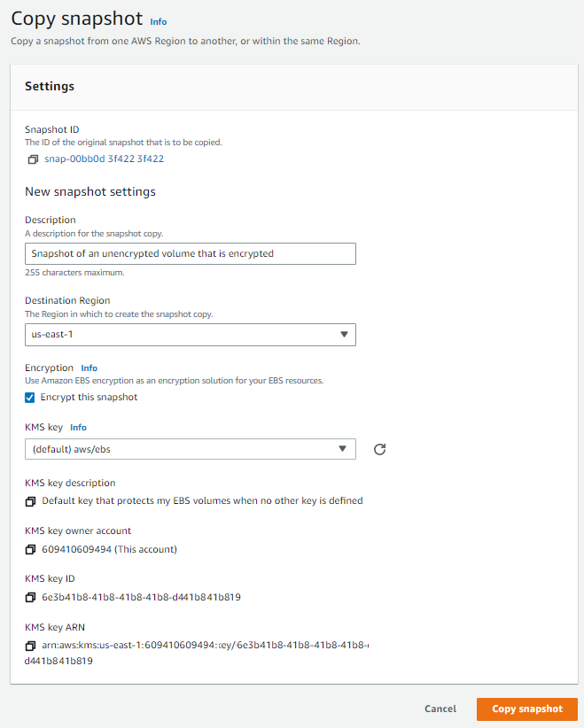Viewport: 584px width, 728px height.
Task: Open Info help beside Encryption heading
Action: tap(89, 368)
